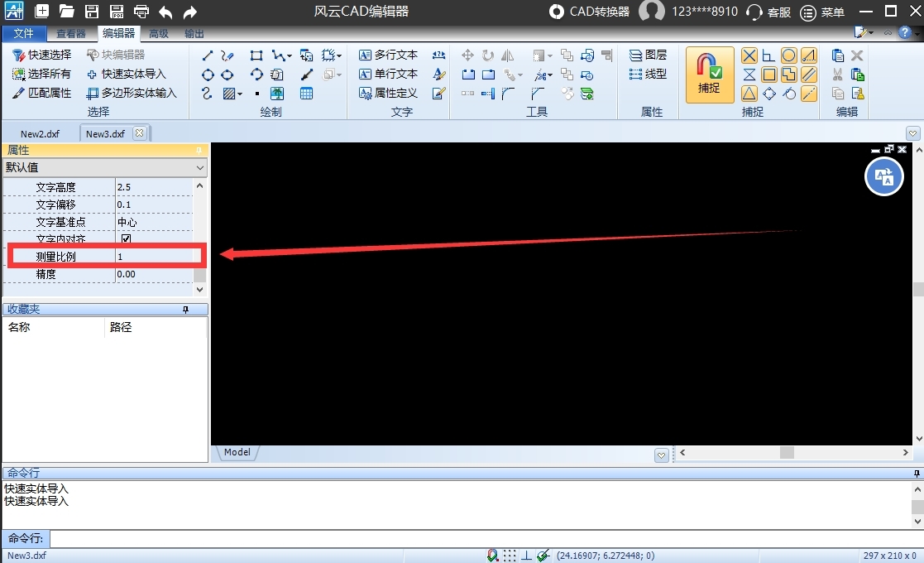Click the properties list scroll down arrow
Image resolution: width=924 pixels, height=563 pixels.
(199, 290)
